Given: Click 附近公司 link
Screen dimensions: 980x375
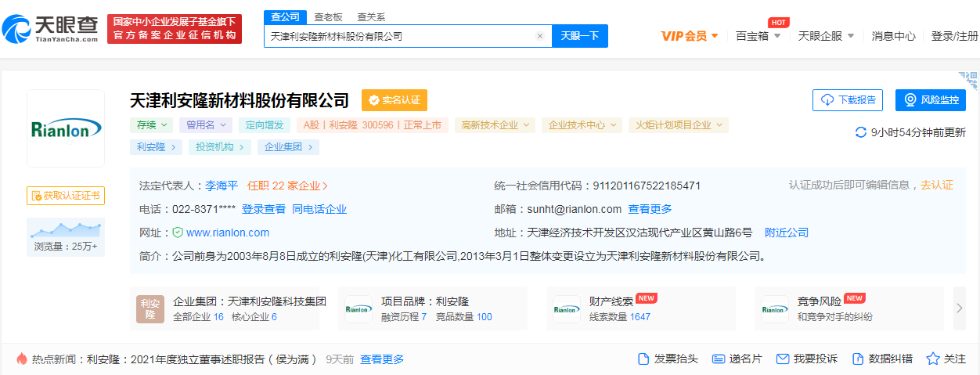Looking at the screenshot, I should coord(787,233).
